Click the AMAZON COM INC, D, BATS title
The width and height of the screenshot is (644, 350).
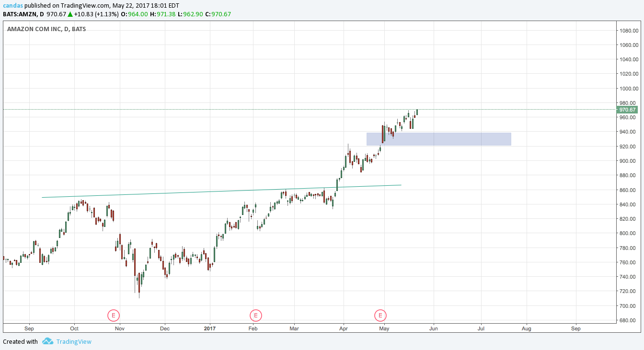pos(46,29)
